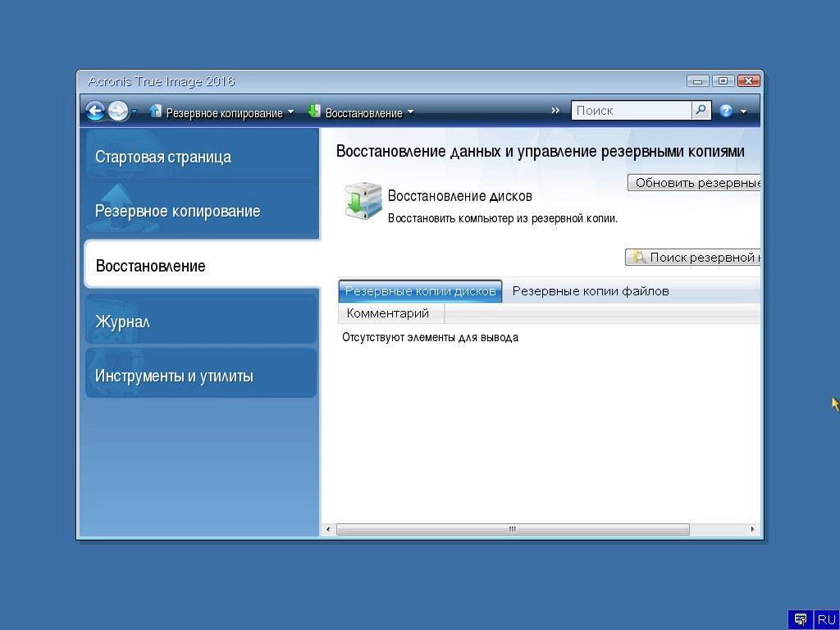Click the scrollbar right arrow
The width and height of the screenshot is (840, 630).
coord(752,529)
